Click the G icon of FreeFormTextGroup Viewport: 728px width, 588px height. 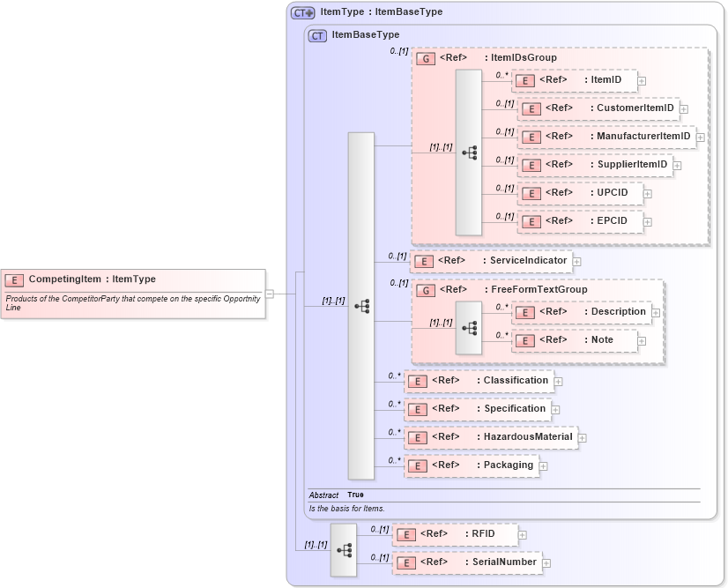pyautogui.click(x=426, y=289)
